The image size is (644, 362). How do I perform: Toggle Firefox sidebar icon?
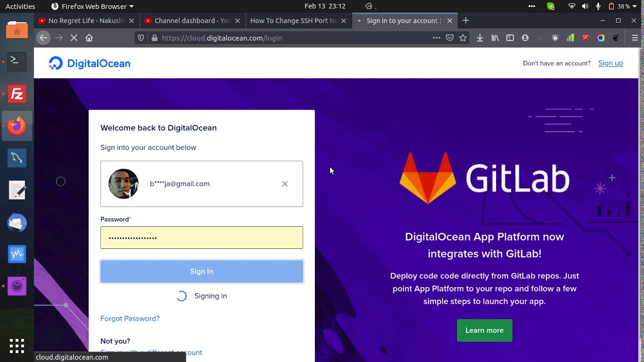pos(510,38)
